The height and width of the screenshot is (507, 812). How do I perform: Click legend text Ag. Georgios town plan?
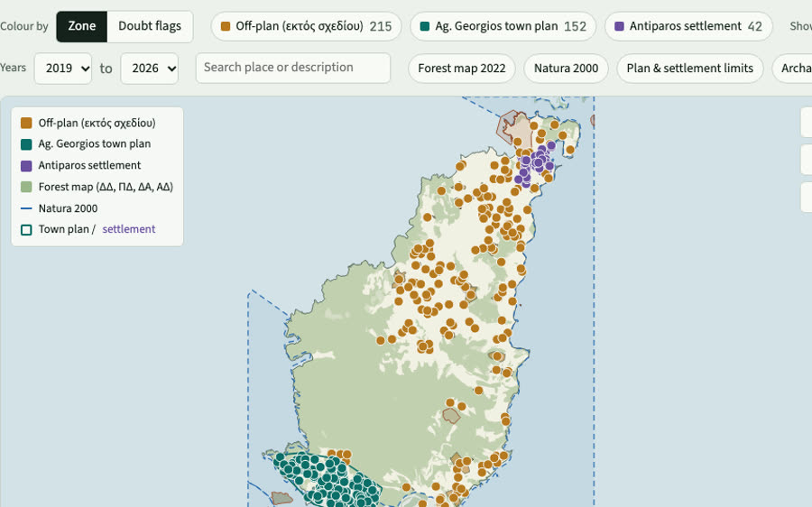click(94, 144)
